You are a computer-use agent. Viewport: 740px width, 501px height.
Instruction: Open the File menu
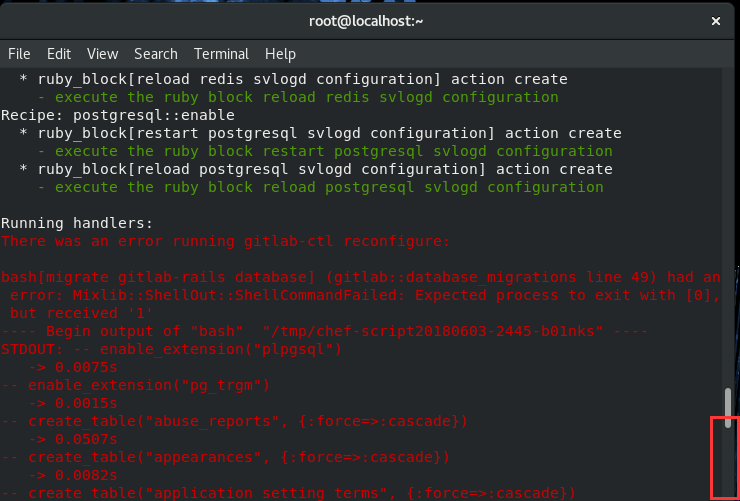click(19, 54)
